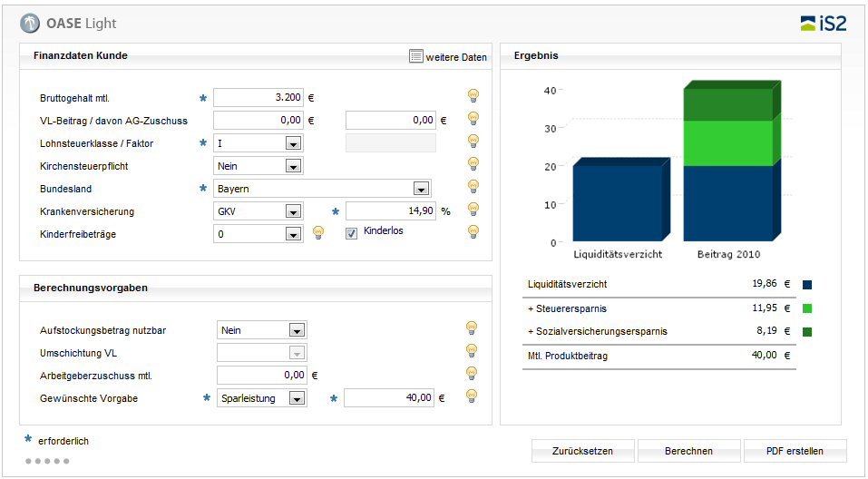Click the Berechnen button
Viewport: 868px width, 479px height.
(x=688, y=451)
